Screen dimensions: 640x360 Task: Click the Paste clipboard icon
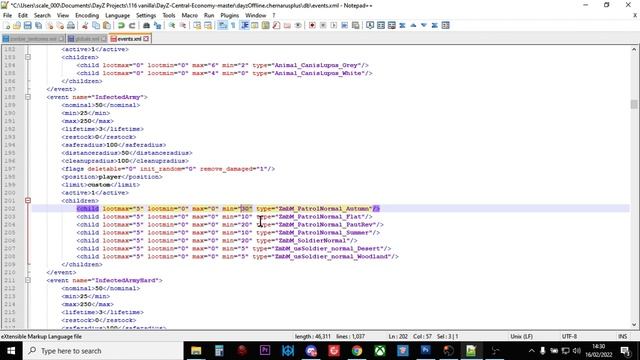(107, 25)
